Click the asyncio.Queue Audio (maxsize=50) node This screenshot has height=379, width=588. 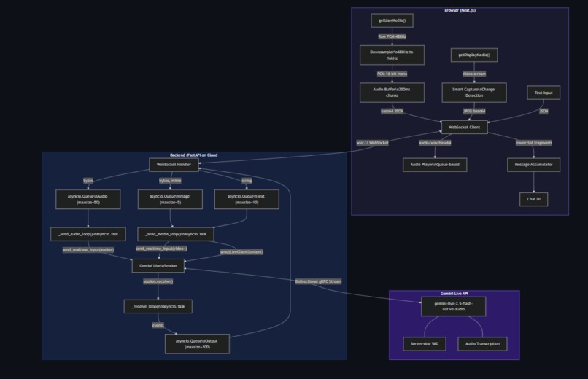click(88, 199)
